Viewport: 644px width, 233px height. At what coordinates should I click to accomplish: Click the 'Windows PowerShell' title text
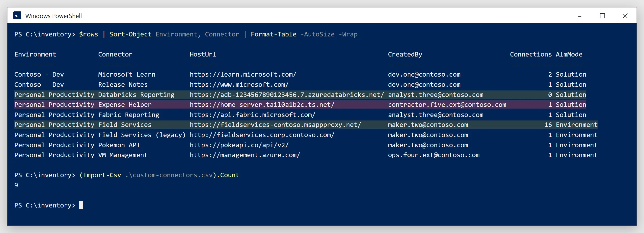point(54,16)
